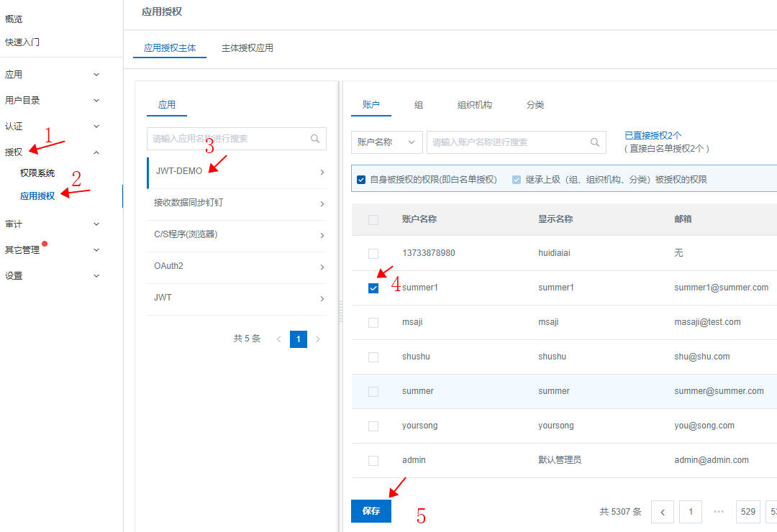777x532 pixels.
Task: Click next page arrow in application list
Action: (x=318, y=339)
